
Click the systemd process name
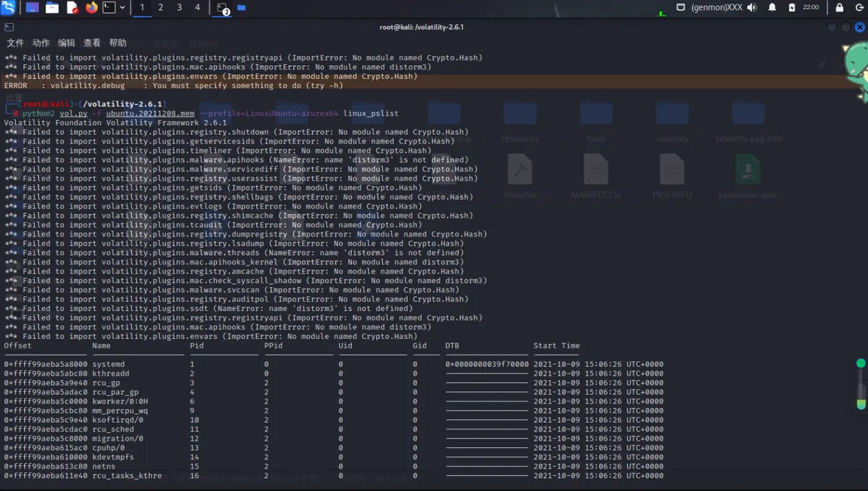point(108,365)
